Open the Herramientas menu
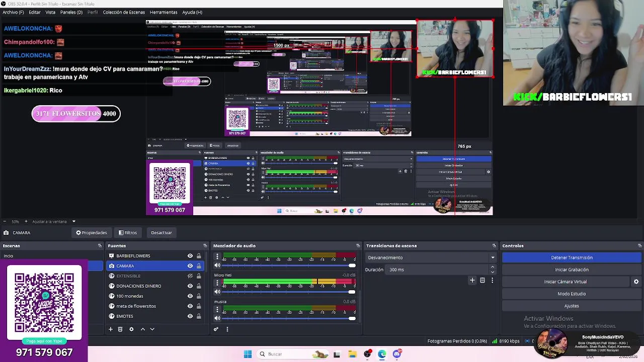644x362 pixels. (164, 12)
